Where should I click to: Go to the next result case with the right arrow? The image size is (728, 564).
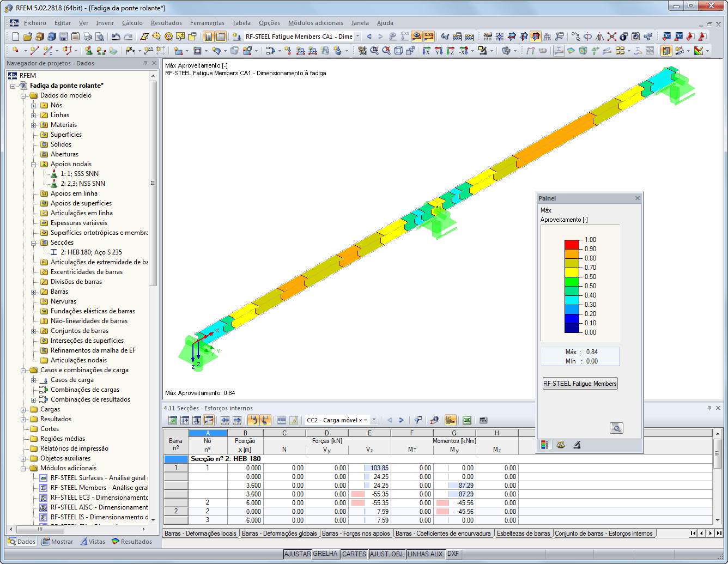click(x=381, y=37)
